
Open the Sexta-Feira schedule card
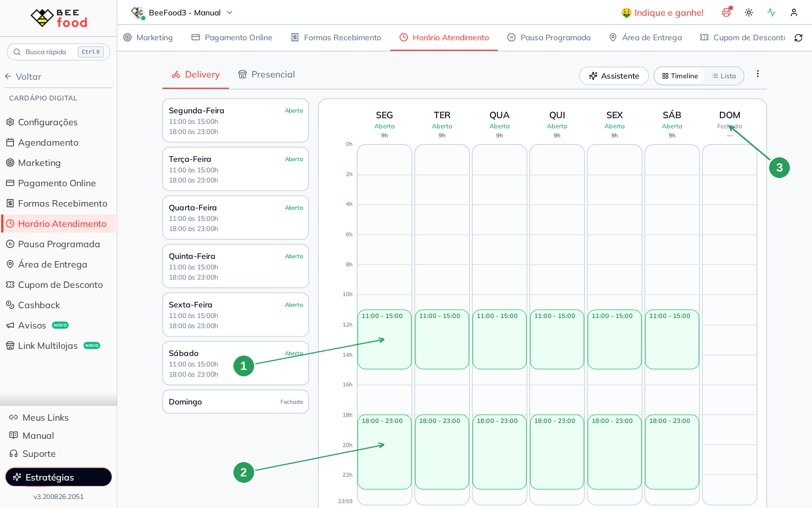tap(236, 315)
